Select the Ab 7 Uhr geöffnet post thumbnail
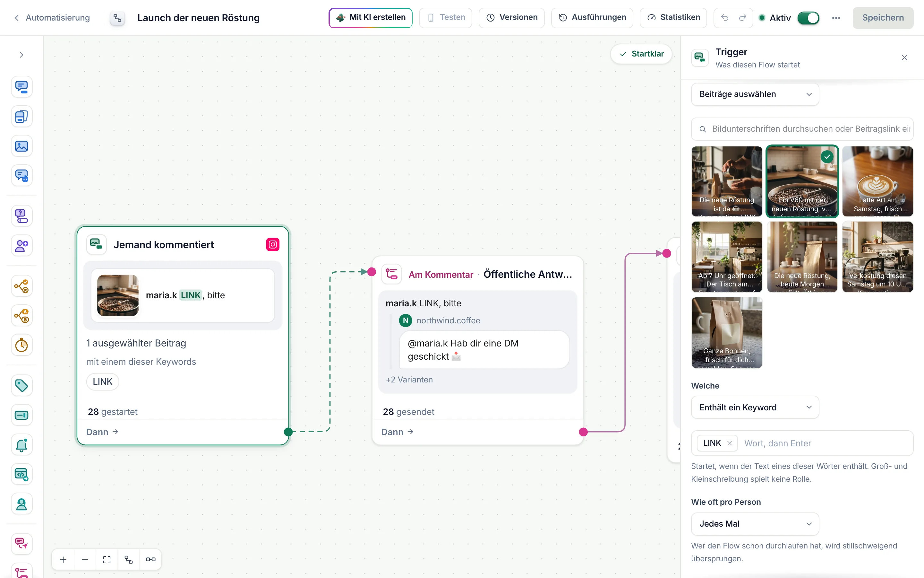 [x=727, y=257]
